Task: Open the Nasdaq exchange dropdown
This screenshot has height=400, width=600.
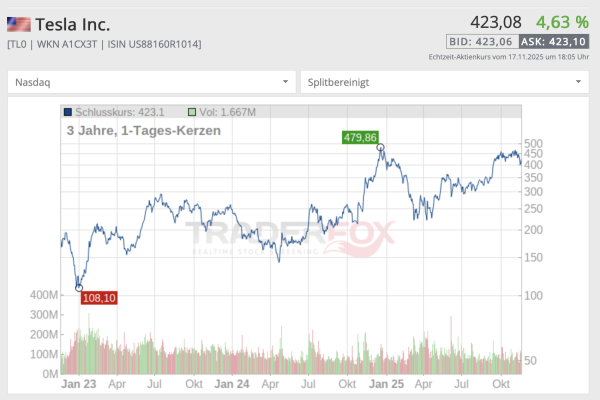Action: [x=152, y=82]
